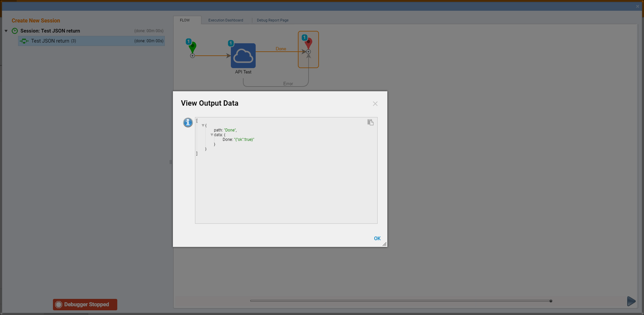Select the Test JSON return flow row

(x=91, y=41)
